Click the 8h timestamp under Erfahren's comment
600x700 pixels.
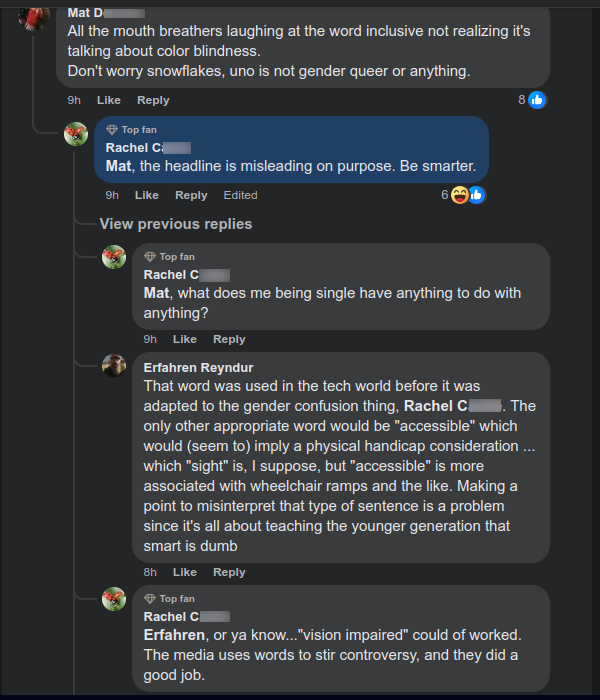(150, 572)
